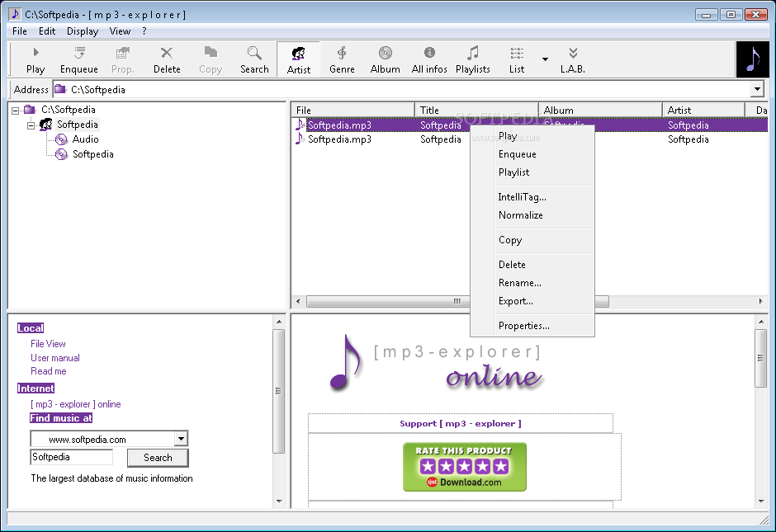Click the music note logo in toolbar corner
This screenshot has width=776, height=532.
753,59
